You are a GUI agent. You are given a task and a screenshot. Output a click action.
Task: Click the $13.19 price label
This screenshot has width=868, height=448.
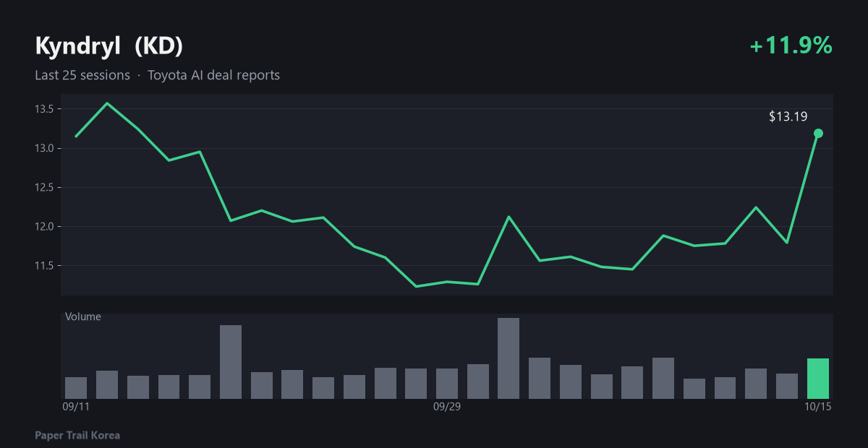[788, 116]
